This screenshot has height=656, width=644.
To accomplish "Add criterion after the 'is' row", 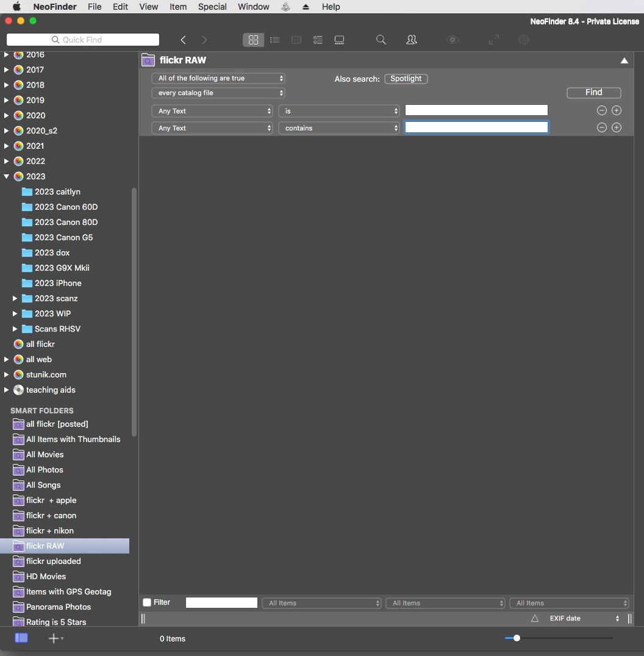I will [x=617, y=110].
